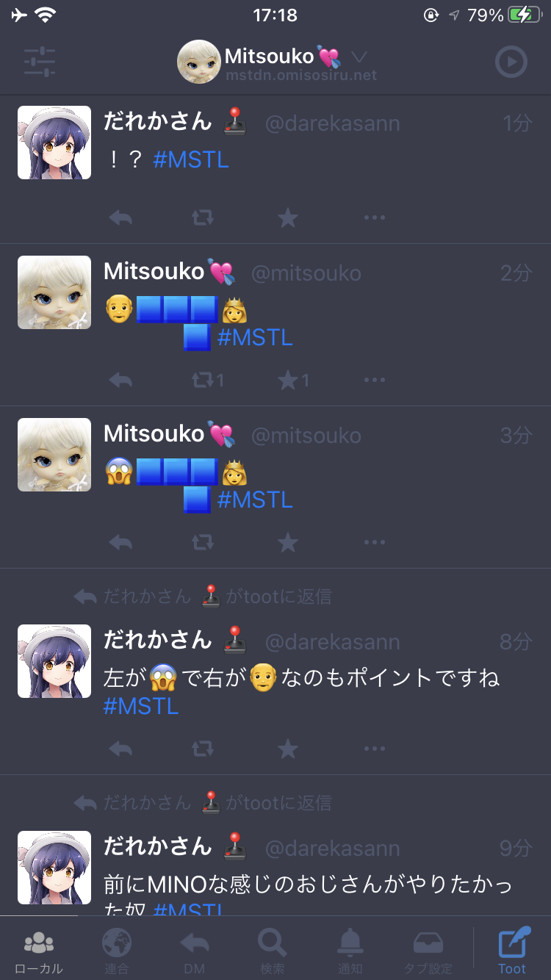The image size is (551, 980).
Task: Open the 検索 search tab
Action: 273,951
